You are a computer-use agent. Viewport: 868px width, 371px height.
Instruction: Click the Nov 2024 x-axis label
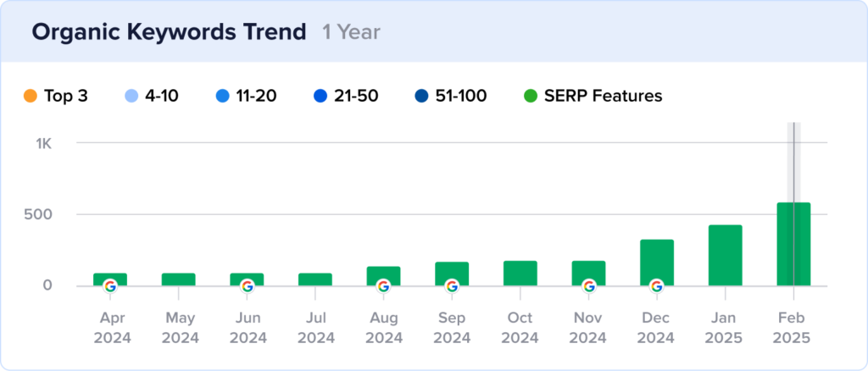588,328
